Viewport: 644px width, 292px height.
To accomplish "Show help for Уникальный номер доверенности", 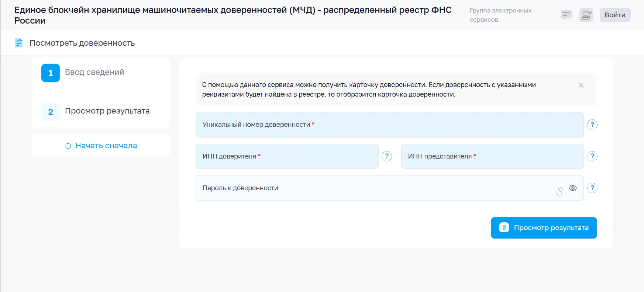I will (x=592, y=125).
